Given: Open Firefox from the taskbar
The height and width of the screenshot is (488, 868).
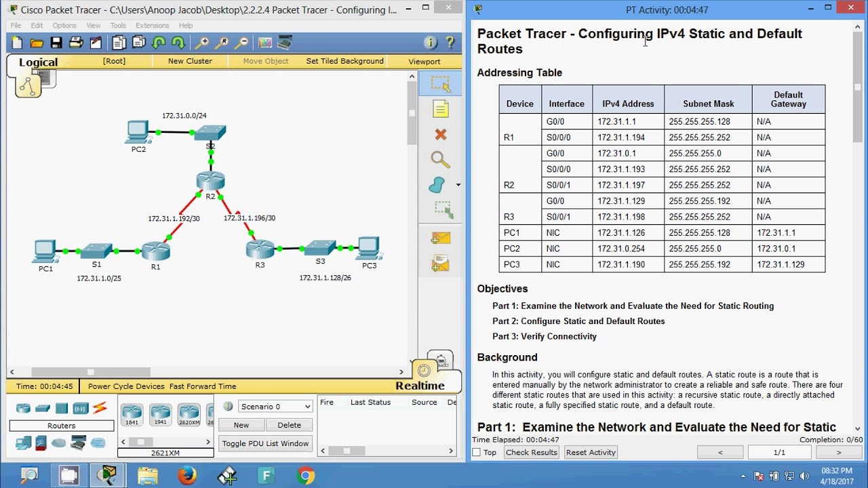Looking at the screenshot, I should click(x=187, y=475).
